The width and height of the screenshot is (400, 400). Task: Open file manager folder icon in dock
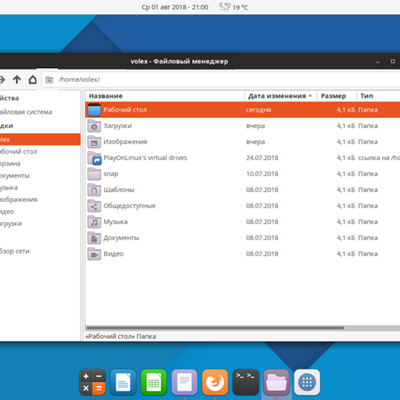[276, 382]
